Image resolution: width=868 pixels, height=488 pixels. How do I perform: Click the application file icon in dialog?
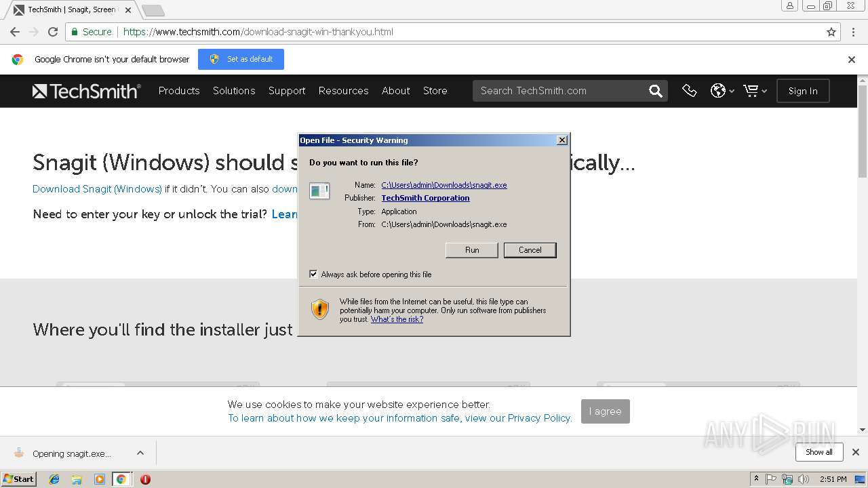point(319,191)
